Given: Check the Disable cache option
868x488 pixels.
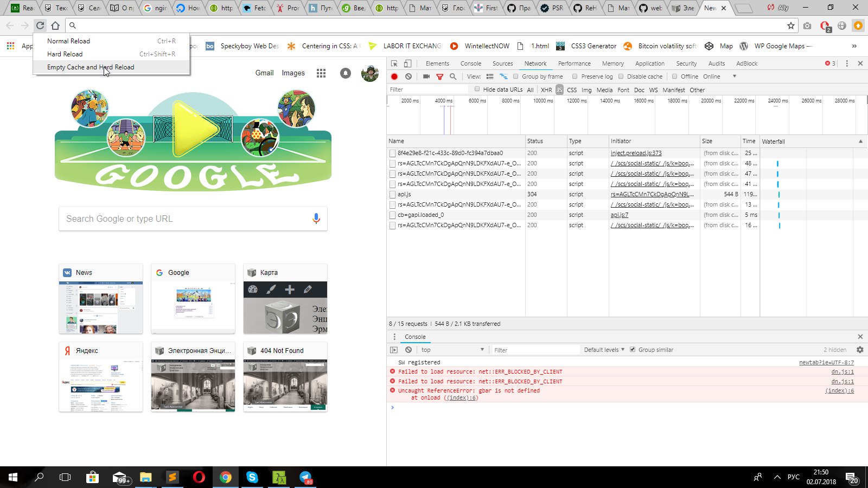Looking at the screenshot, I should (621, 76).
